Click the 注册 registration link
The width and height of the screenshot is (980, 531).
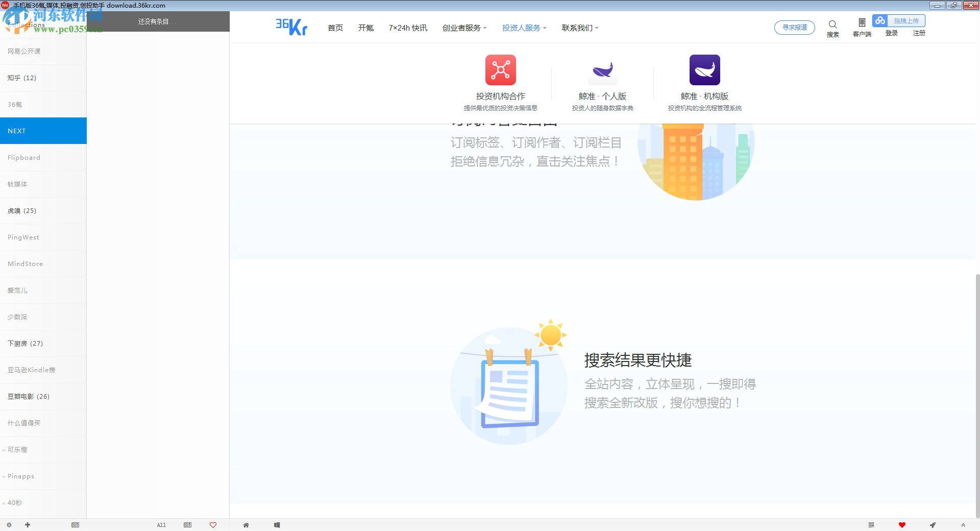pyautogui.click(x=918, y=33)
